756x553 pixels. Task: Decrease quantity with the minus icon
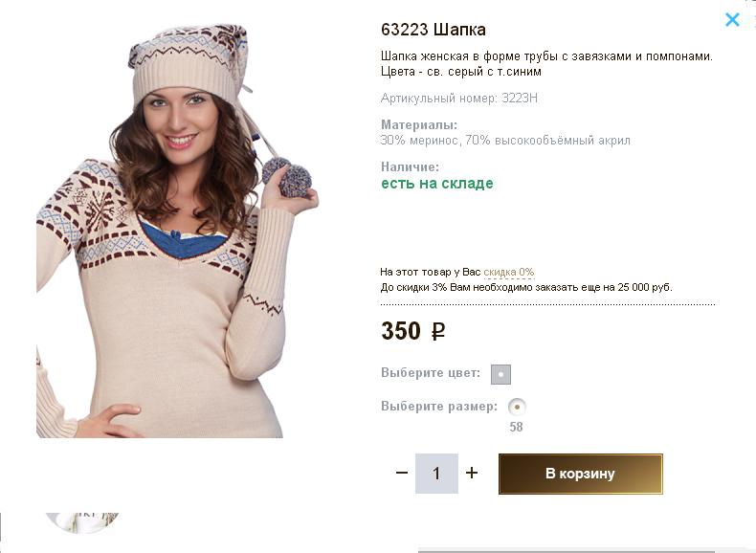tap(402, 473)
